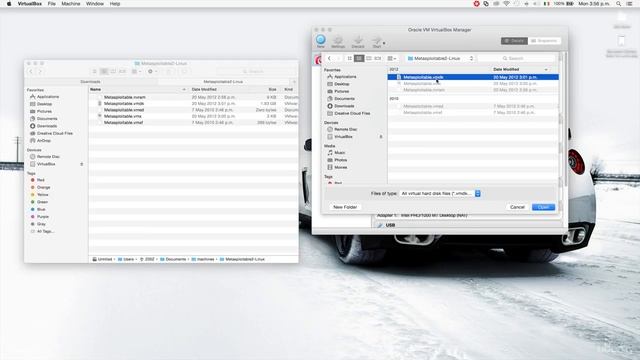The height and width of the screenshot is (360, 640).
Task: Switch Finder window to icon view
Action: coord(94,71)
